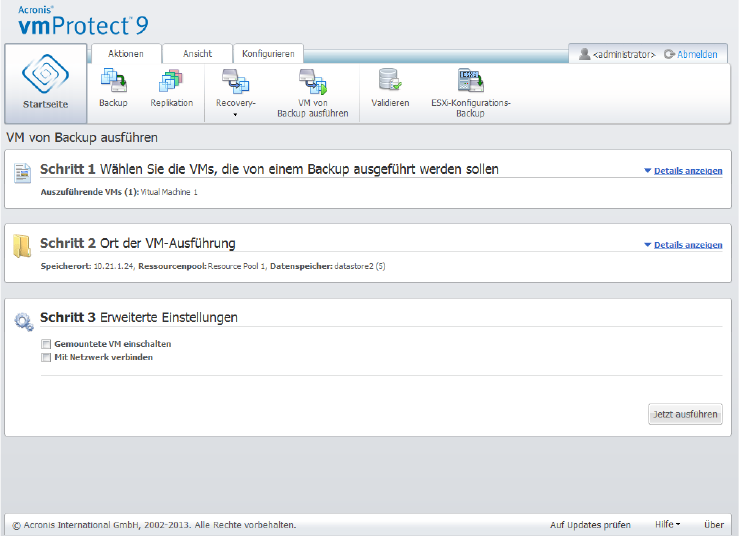Start the Replikation action icon

click(x=171, y=80)
